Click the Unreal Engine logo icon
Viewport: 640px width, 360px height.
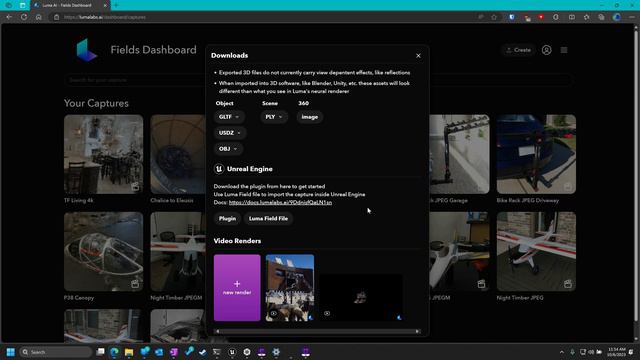tap(219, 169)
